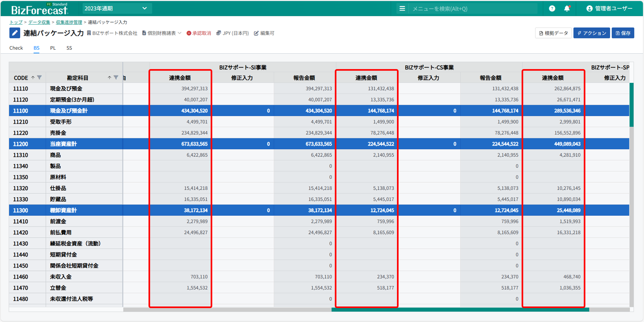Image resolution: width=644 pixels, height=322 pixels.
Task: Open the 収集進捗管理 breadcrumb link
Action: coord(69,22)
